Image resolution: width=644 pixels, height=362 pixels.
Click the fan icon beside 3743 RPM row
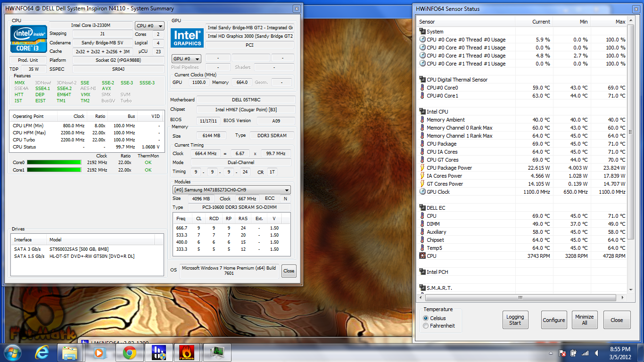[x=422, y=256]
